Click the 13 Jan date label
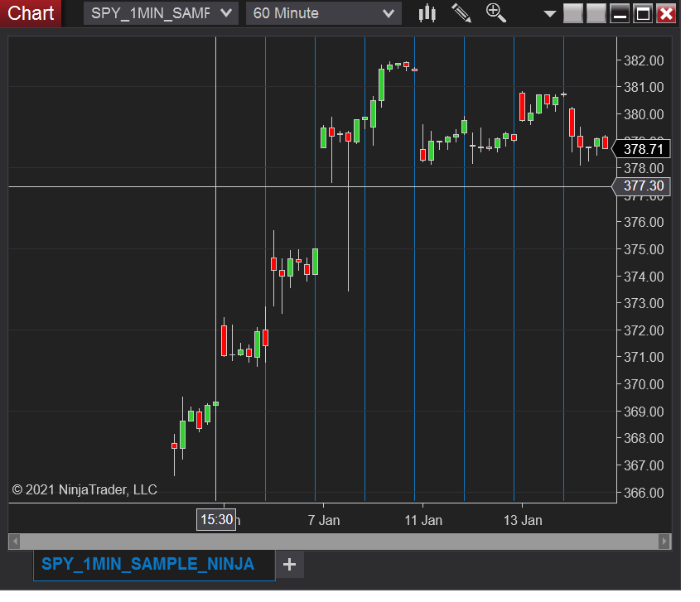 (x=523, y=520)
